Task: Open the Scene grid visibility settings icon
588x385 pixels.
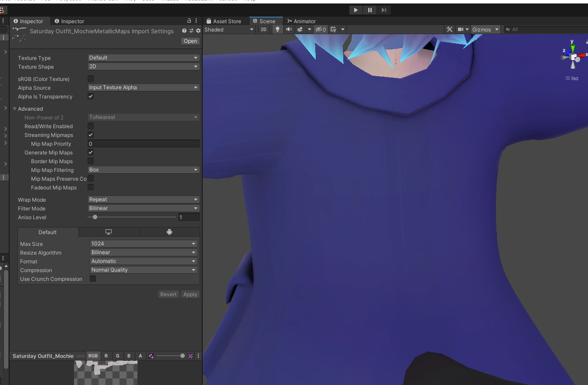Action: point(332,29)
